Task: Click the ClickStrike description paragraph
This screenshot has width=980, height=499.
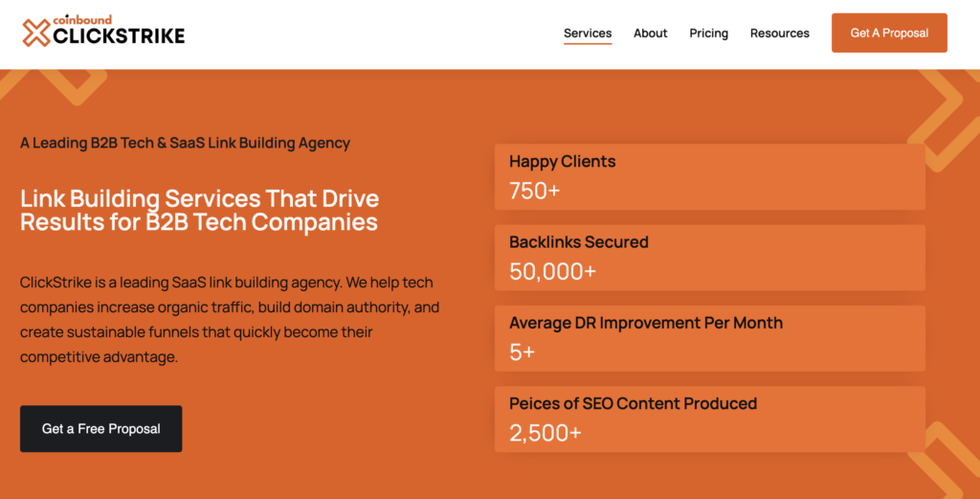Action: (230, 320)
